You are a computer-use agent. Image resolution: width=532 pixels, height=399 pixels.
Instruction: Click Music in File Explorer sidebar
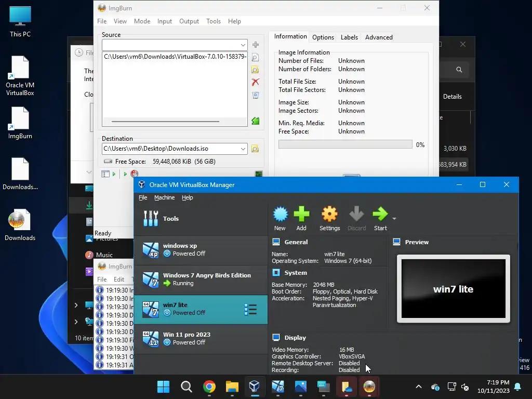coord(104,255)
